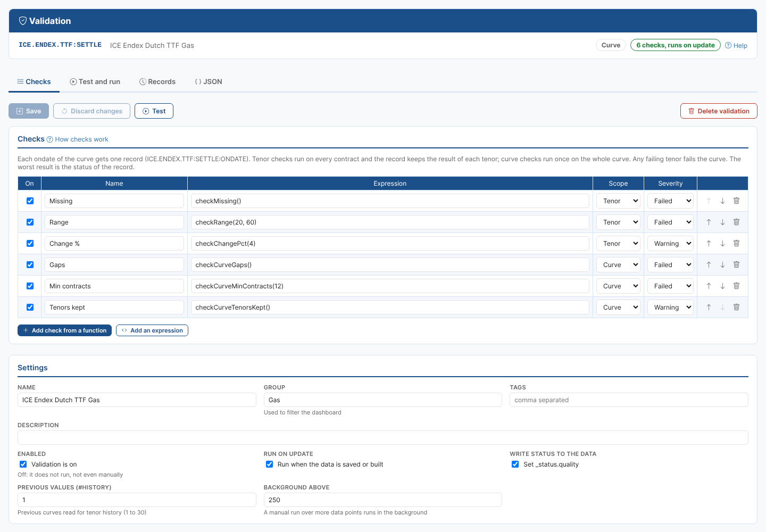
Task: Move the Min contracts check down
Action: click(x=722, y=286)
